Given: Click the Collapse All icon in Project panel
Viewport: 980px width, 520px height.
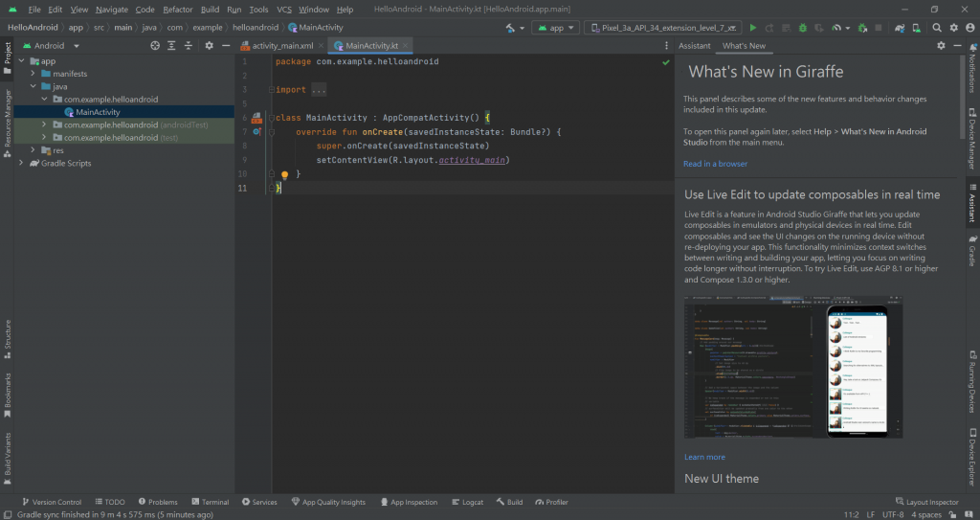Looking at the screenshot, I should coord(189,45).
